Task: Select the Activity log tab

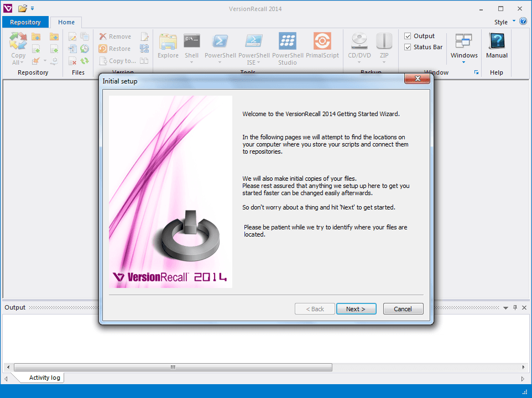Action: (44, 378)
